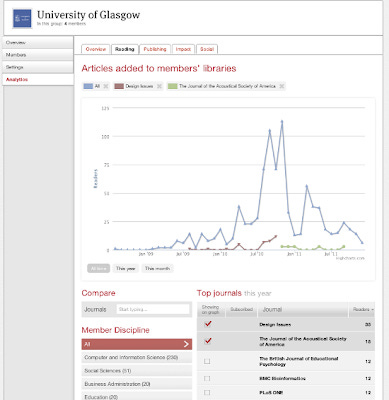Switch to the Publishing tab
This screenshot has width=389, height=400.
click(155, 49)
